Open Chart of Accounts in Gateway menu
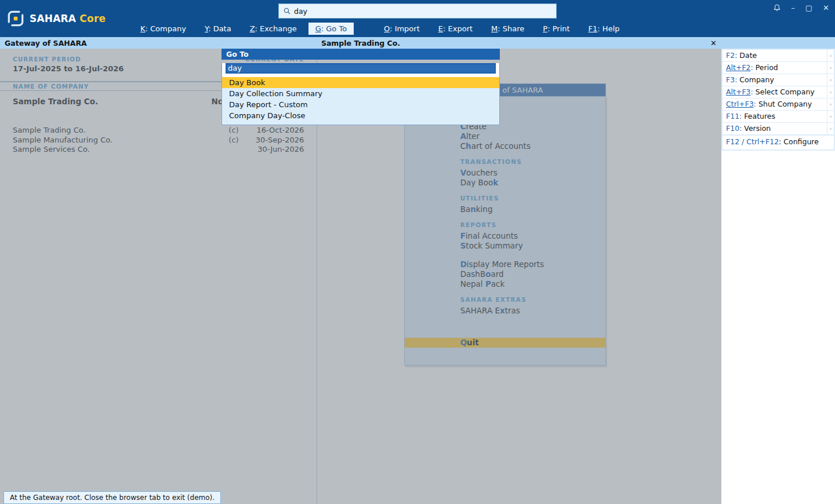Viewport: 835px width, 504px height. (495, 146)
